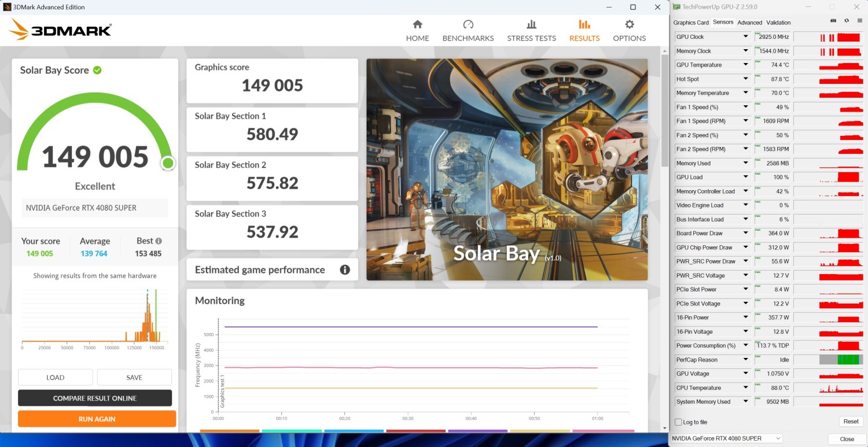Screen dimensions: 868x447
Task: Expand the Board Power Draw dropdown
Action: tap(746, 233)
